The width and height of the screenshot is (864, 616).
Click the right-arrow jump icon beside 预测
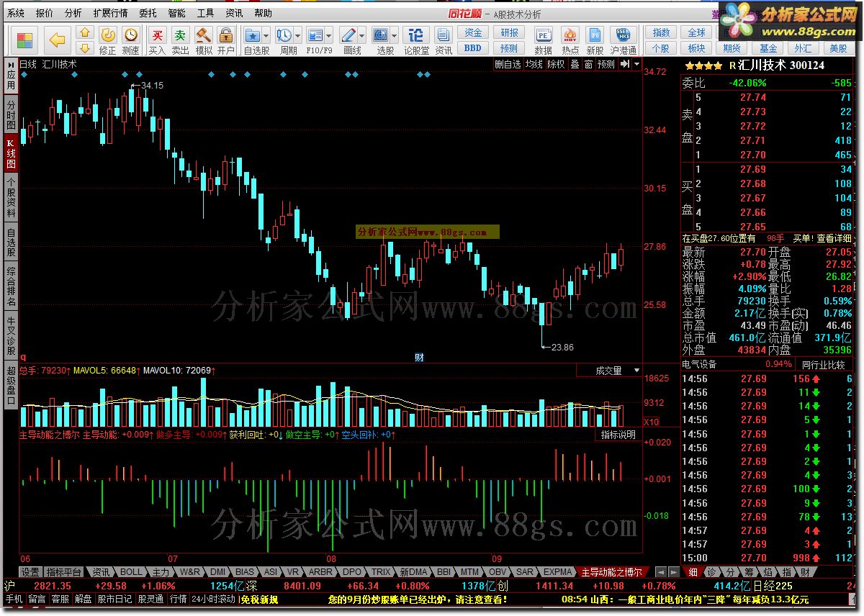point(624,64)
